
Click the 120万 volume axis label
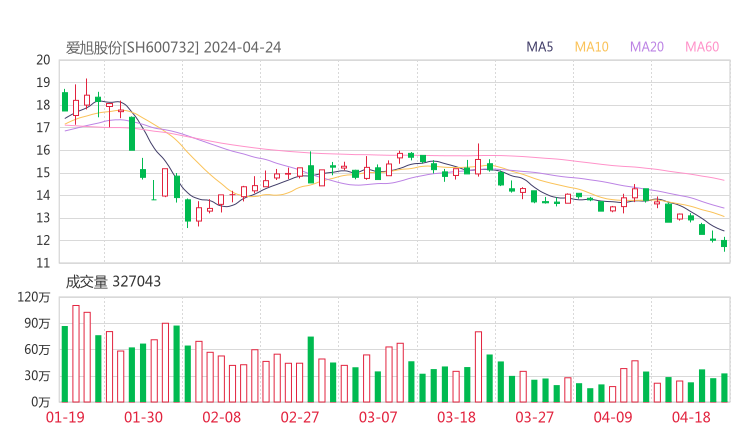34,297
